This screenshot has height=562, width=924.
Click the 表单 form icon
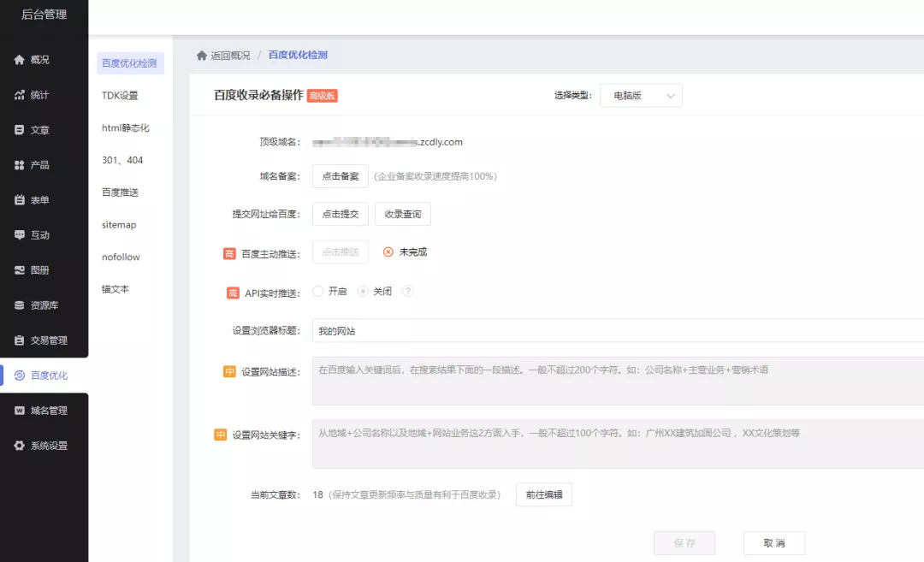(x=20, y=199)
